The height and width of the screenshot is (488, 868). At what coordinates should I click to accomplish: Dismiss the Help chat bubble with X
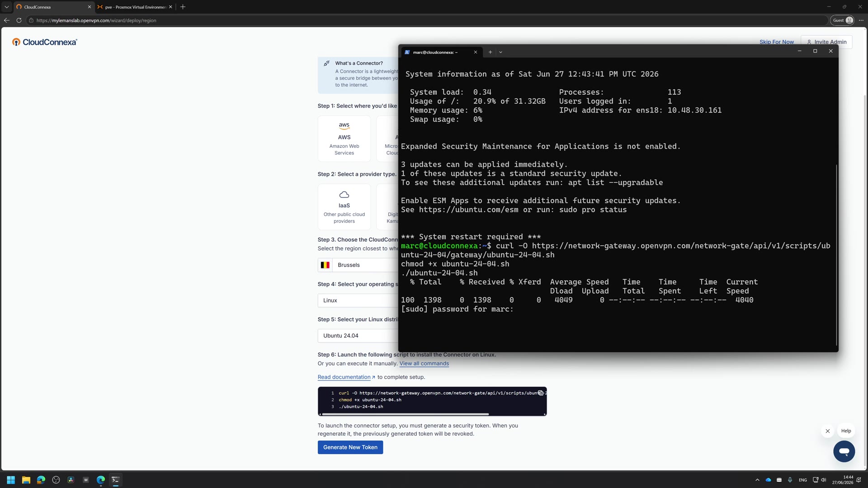pyautogui.click(x=827, y=431)
